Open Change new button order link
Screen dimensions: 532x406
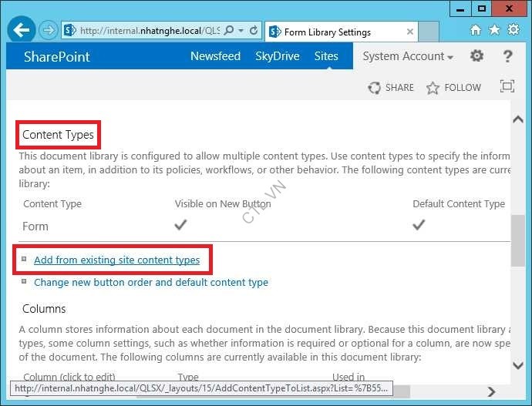151,283
